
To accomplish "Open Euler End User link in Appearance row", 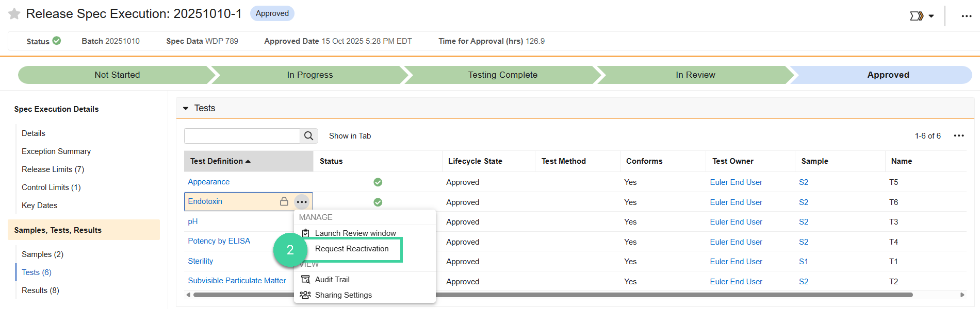I will click(736, 182).
